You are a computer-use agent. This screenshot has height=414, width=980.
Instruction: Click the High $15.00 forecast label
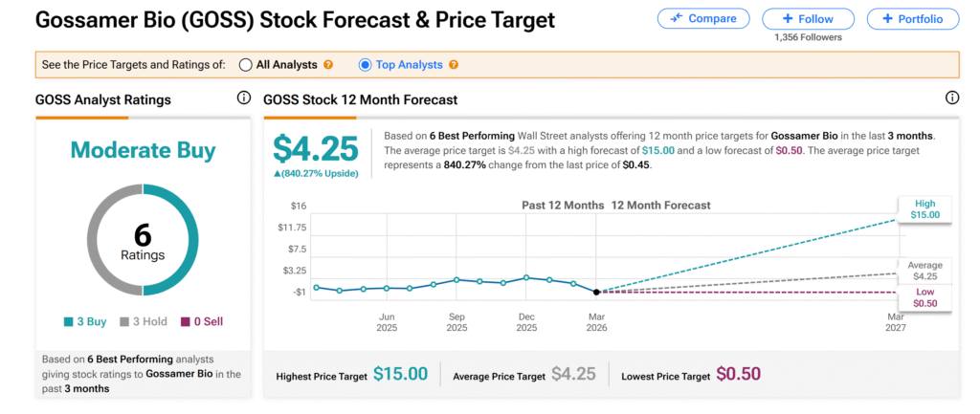[924, 208]
